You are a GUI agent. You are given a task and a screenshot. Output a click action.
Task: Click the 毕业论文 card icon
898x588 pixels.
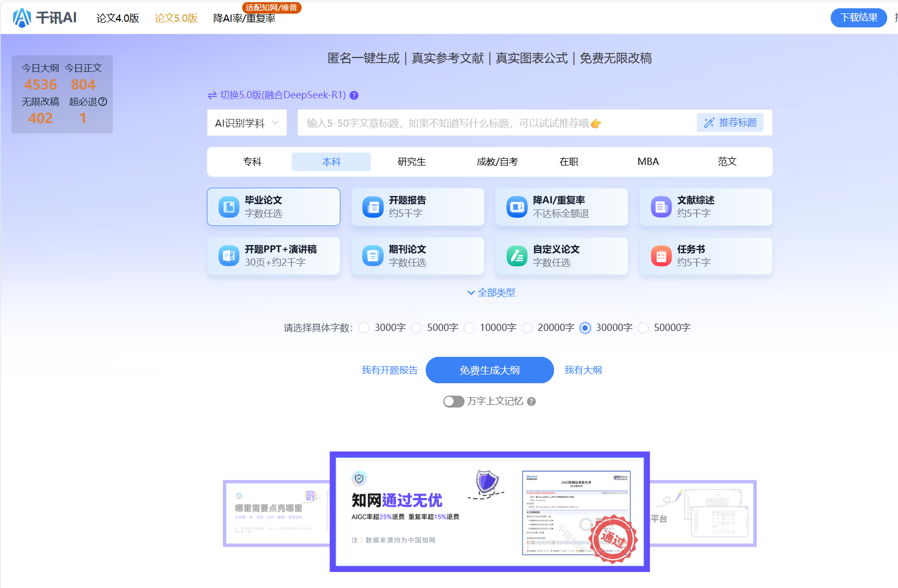(229, 207)
